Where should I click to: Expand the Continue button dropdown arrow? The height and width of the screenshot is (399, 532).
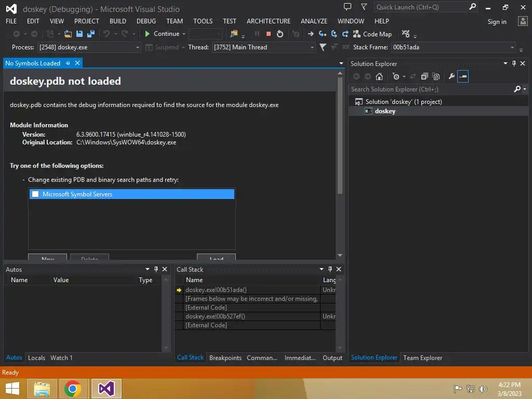[x=184, y=34]
